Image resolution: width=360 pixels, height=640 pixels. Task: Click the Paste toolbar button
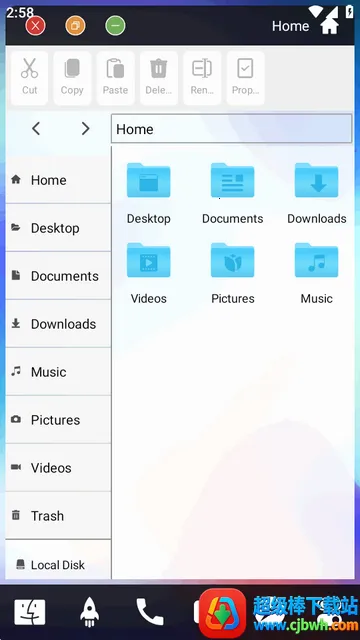pyautogui.click(x=116, y=78)
